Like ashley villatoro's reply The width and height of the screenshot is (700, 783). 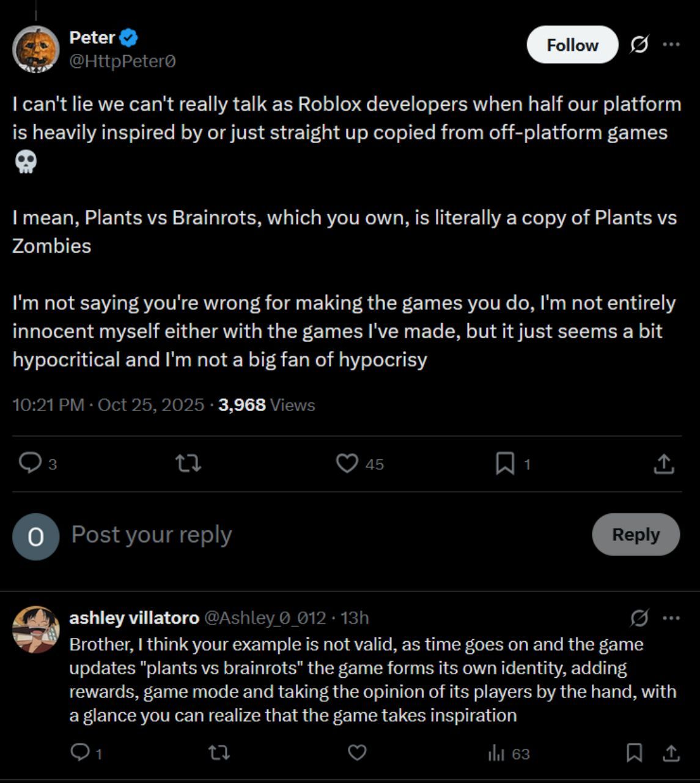(357, 752)
